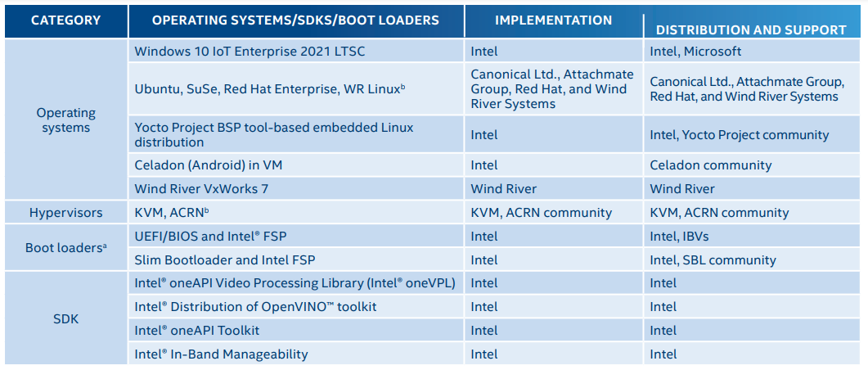Click the OPERATING SYSTEMS/SDKS/BOOT LOADERS header
This screenshot has width=868, height=370.
(295, 20)
